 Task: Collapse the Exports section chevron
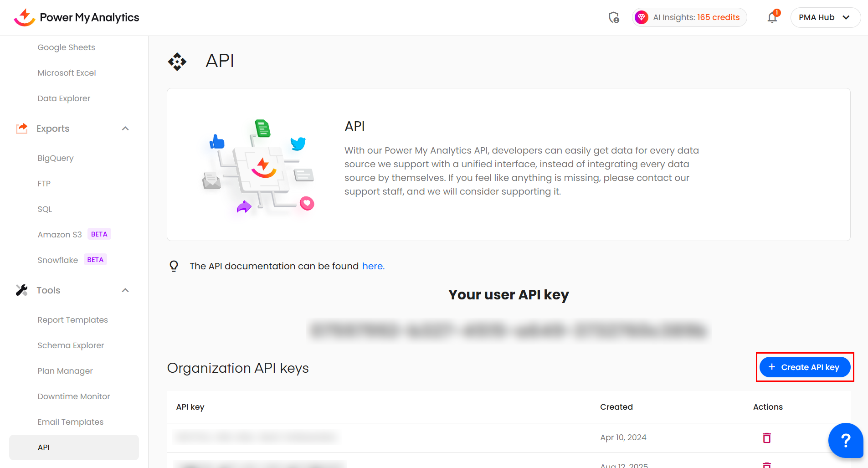[125, 129]
